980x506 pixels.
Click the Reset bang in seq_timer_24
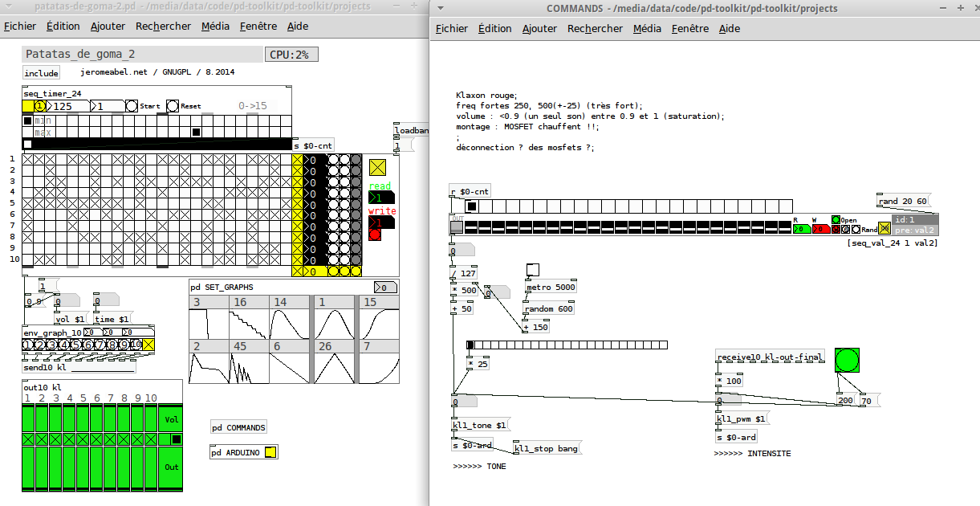pos(173,106)
